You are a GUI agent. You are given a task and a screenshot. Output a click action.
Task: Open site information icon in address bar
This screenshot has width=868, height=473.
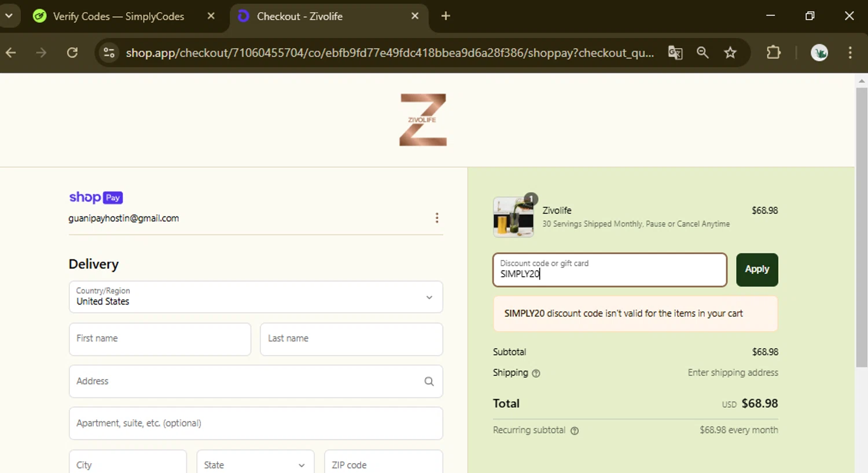coord(109,53)
